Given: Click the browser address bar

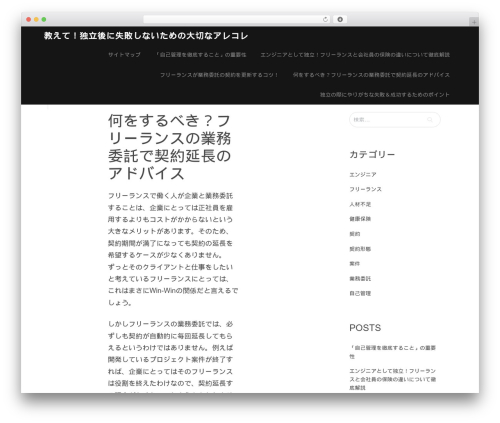Looking at the screenshot, I should (x=237, y=19).
